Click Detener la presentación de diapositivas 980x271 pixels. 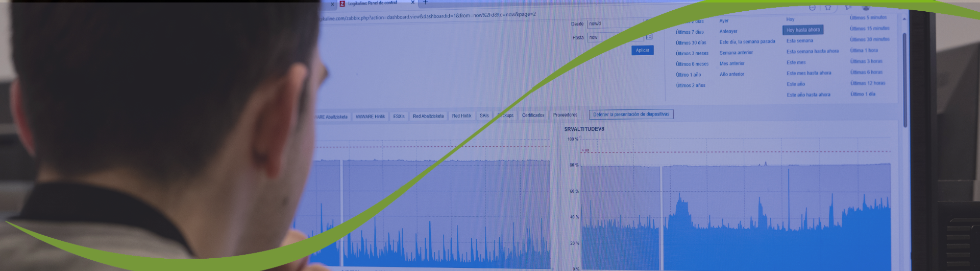(x=631, y=115)
